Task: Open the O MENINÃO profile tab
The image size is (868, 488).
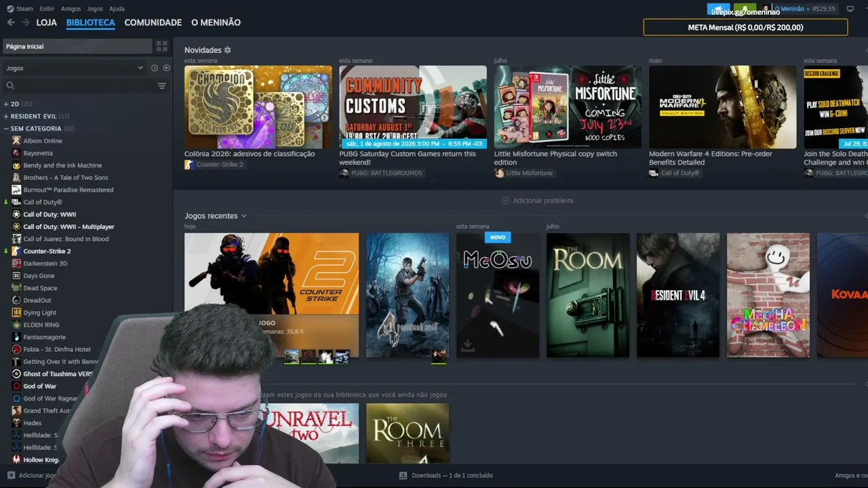Action: [216, 22]
